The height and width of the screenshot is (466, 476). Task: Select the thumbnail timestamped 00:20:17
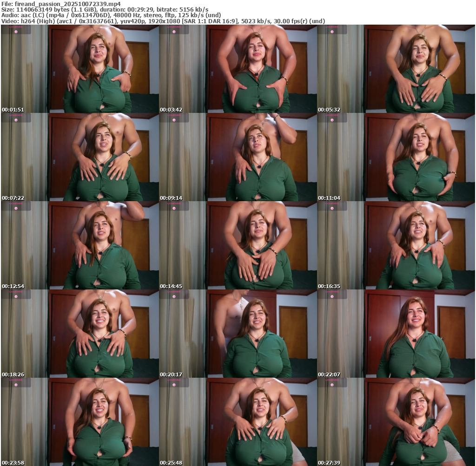pyautogui.click(x=238, y=334)
